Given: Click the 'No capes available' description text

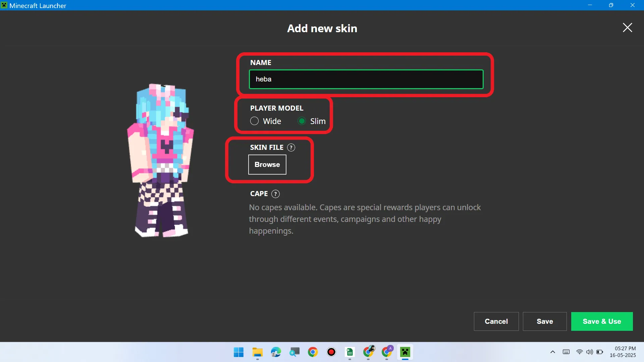Looking at the screenshot, I should 365,219.
